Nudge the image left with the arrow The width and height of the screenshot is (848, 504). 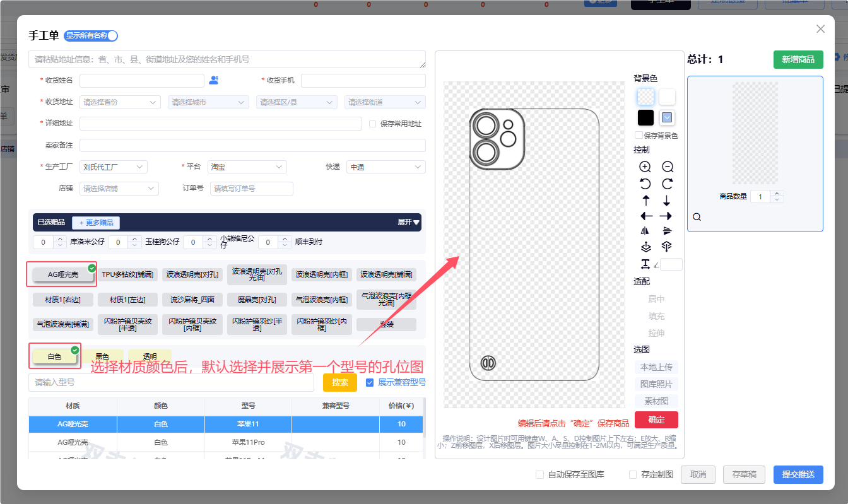[646, 216]
